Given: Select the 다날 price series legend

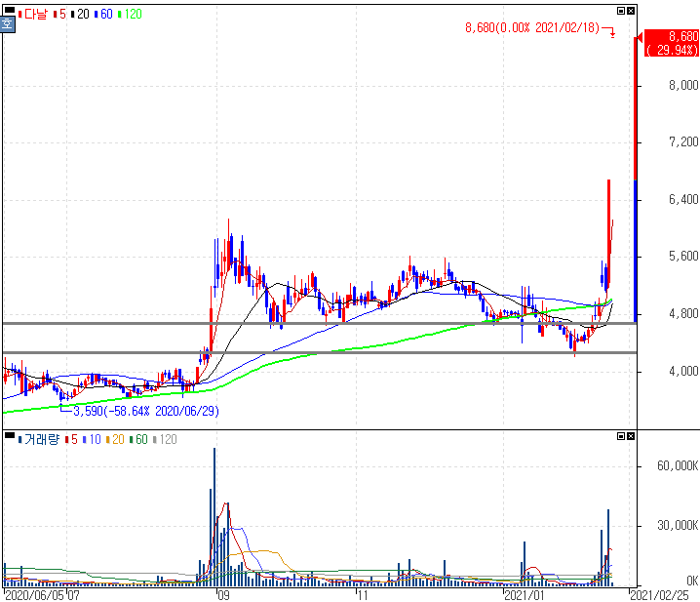Looking at the screenshot, I should [33, 15].
